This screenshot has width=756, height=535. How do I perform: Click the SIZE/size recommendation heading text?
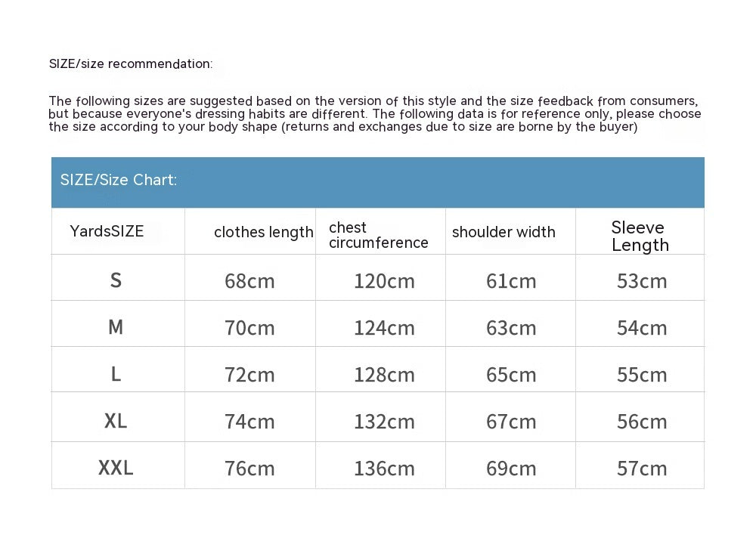point(131,63)
